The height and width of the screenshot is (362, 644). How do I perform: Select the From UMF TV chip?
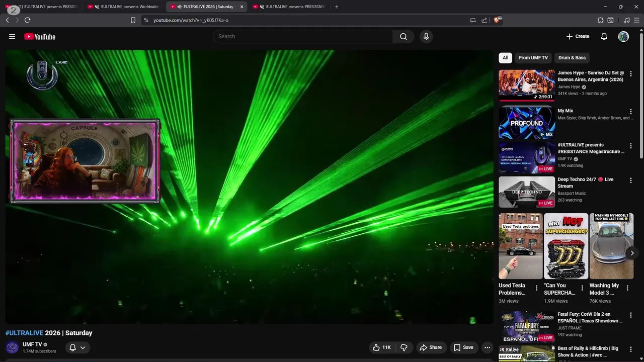(533, 58)
